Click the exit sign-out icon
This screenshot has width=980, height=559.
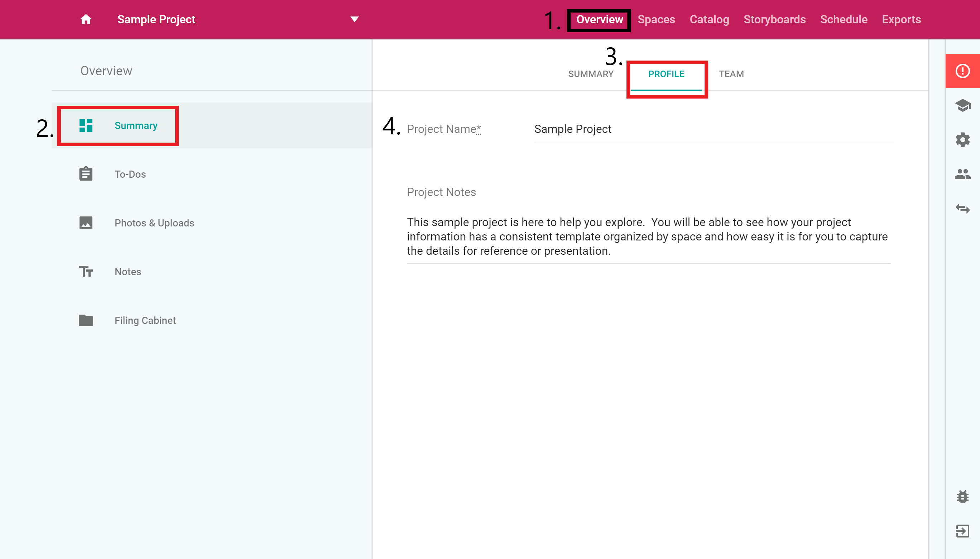(x=962, y=531)
